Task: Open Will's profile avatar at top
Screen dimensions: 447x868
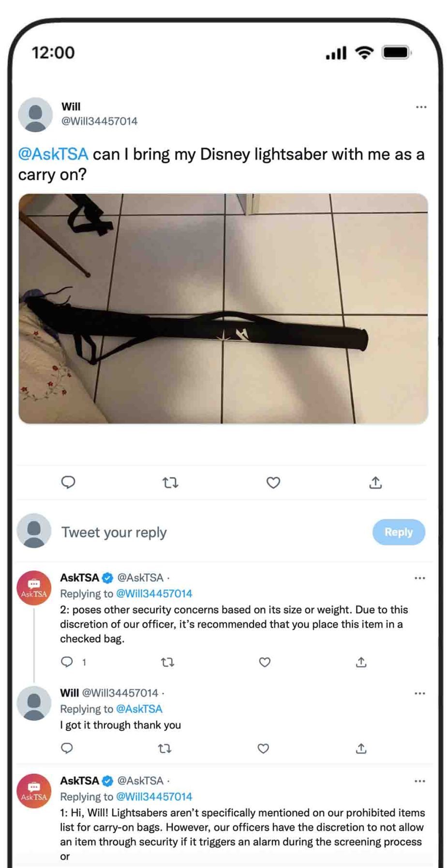Action: pos(35,115)
